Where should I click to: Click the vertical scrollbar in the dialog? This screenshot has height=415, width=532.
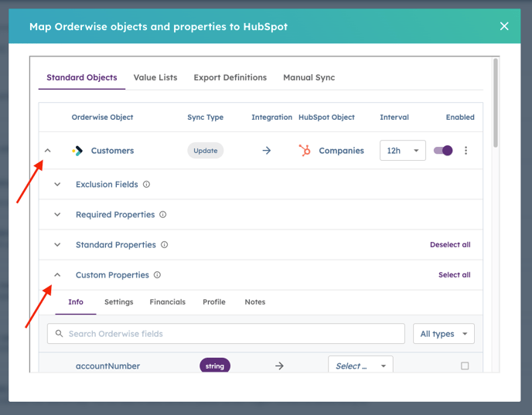pos(496,103)
